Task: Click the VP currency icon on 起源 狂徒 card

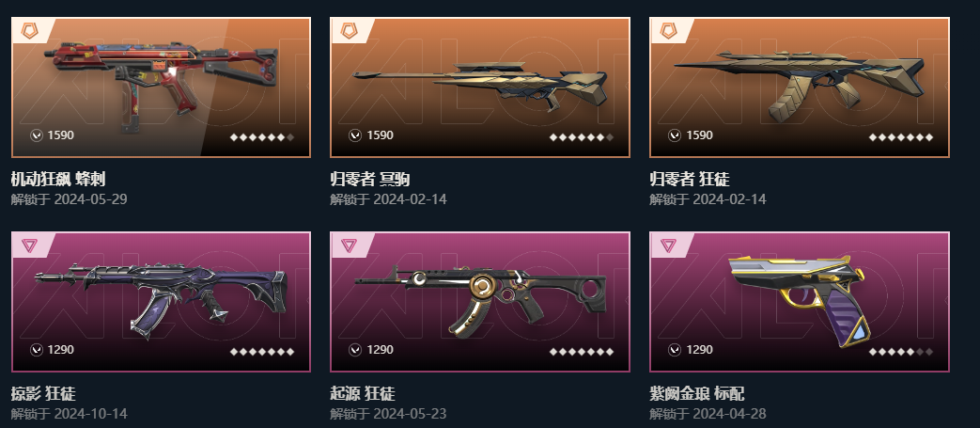Action: pos(355,350)
